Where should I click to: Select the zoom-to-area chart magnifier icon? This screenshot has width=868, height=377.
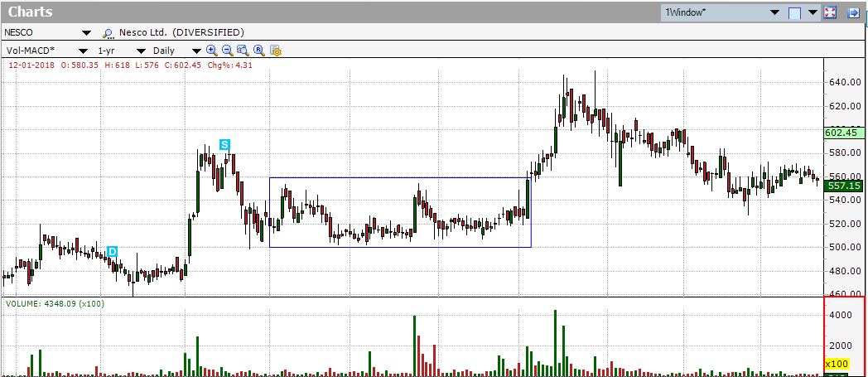pyautogui.click(x=243, y=51)
